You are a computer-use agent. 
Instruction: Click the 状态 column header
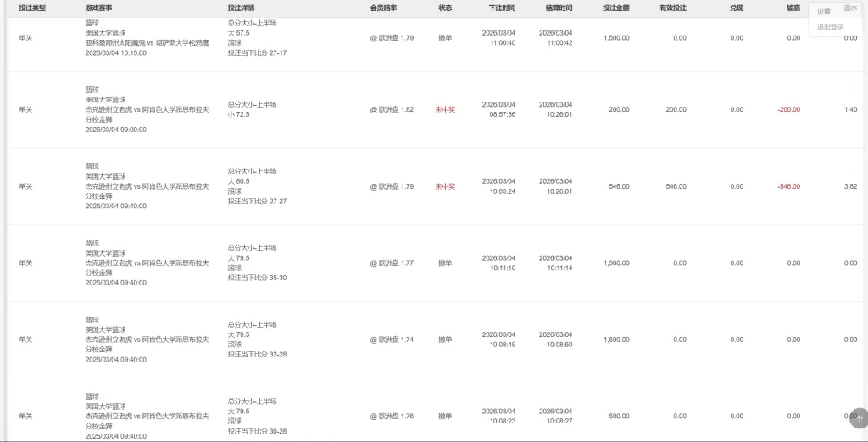point(445,8)
